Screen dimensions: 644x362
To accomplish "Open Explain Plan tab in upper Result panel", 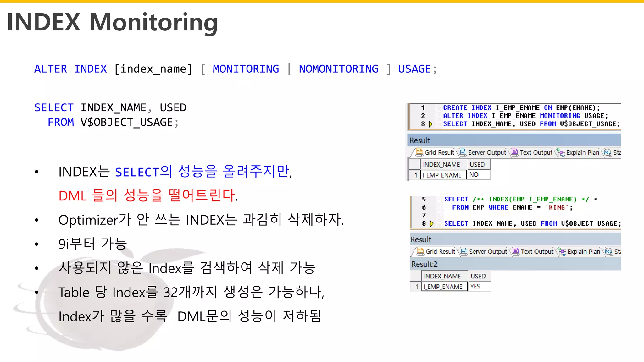I will click(x=579, y=152).
